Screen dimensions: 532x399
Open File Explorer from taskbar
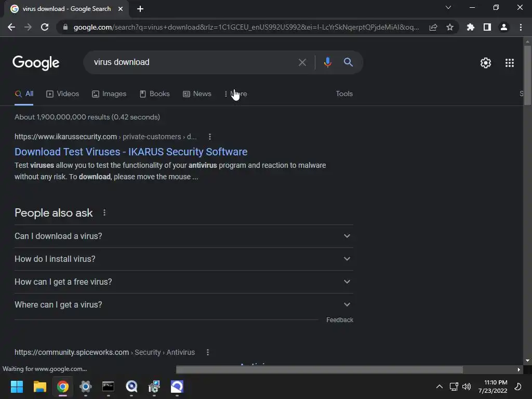coord(39,387)
